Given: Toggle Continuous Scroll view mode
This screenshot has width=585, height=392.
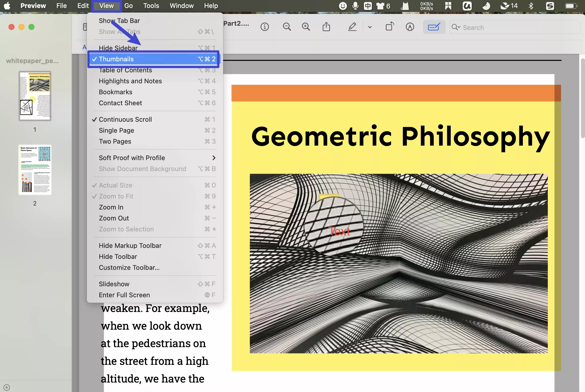Looking at the screenshot, I should (x=125, y=119).
